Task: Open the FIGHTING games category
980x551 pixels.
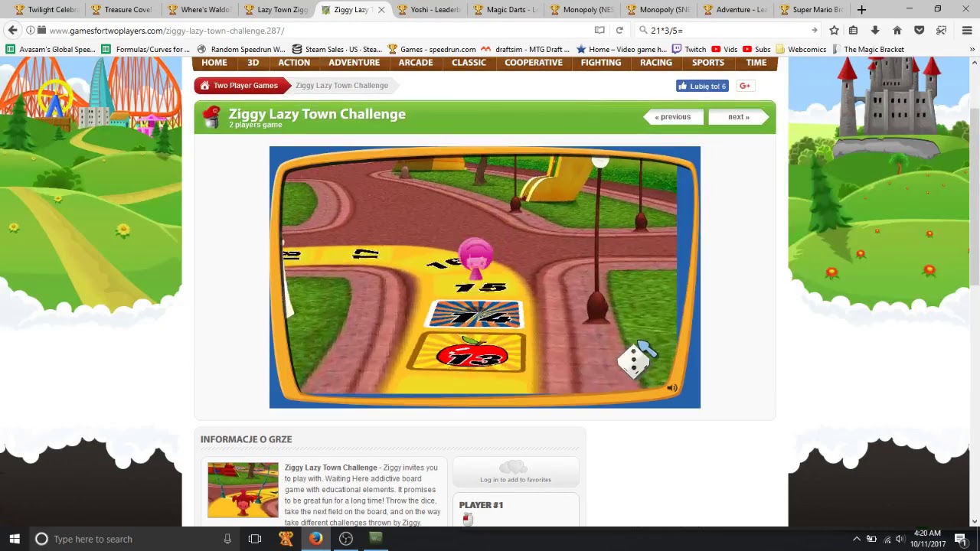Action: [x=601, y=63]
